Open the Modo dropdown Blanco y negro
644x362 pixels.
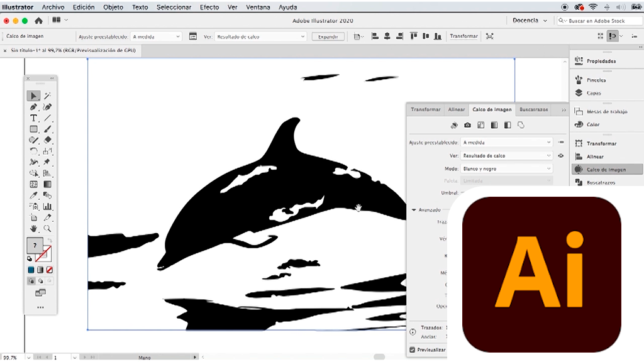[506, 168]
